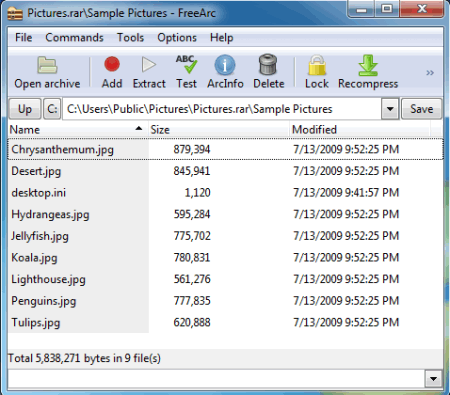Go up one folder with Up button
This screenshot has width=450, height=395.
point(25,109)
